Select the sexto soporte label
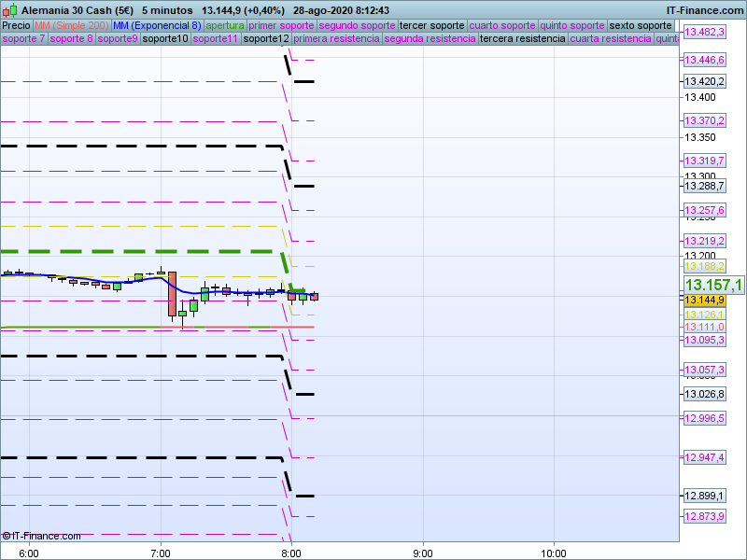The image size is (747, 560). 641,25
